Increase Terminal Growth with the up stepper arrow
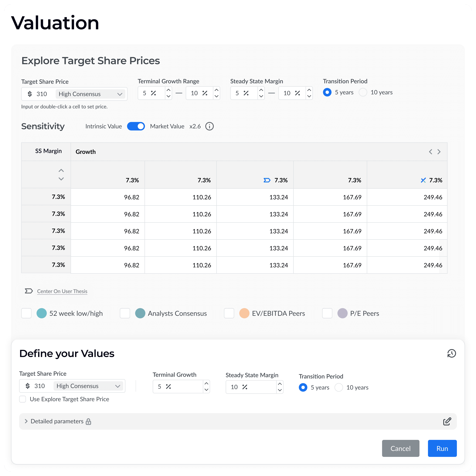This screenshot has height=476, width=476. click(206, 383)
